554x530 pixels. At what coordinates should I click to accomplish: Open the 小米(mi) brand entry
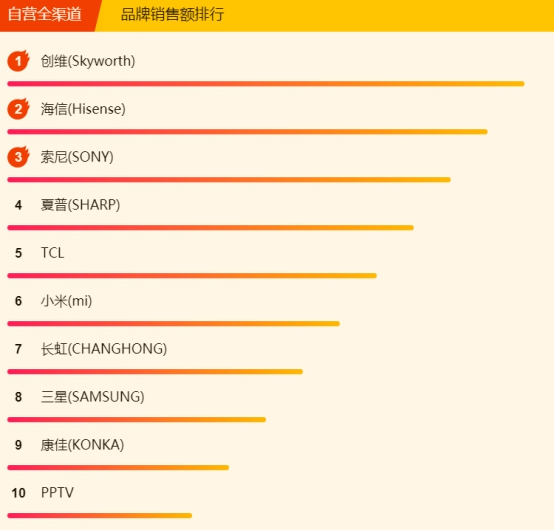click(66, 301)
